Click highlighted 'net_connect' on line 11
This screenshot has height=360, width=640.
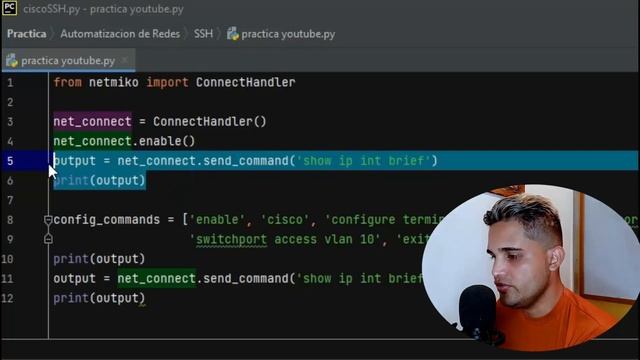click(157, 278)
